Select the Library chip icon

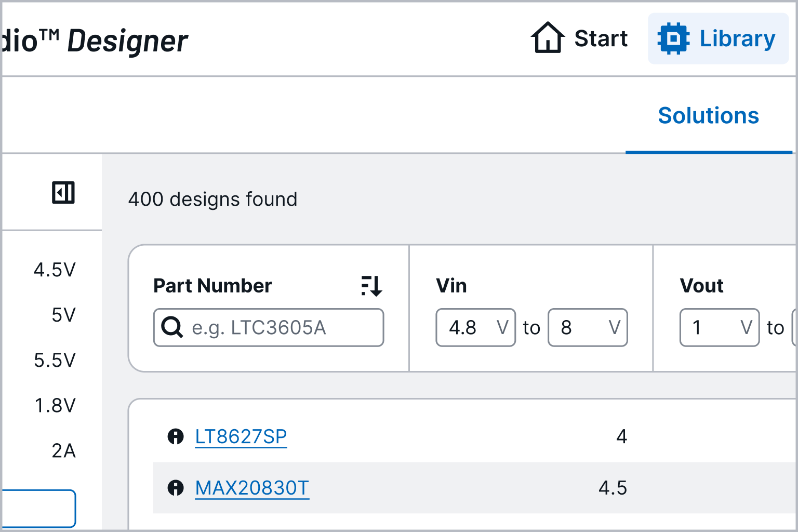(x=674, y=38)
